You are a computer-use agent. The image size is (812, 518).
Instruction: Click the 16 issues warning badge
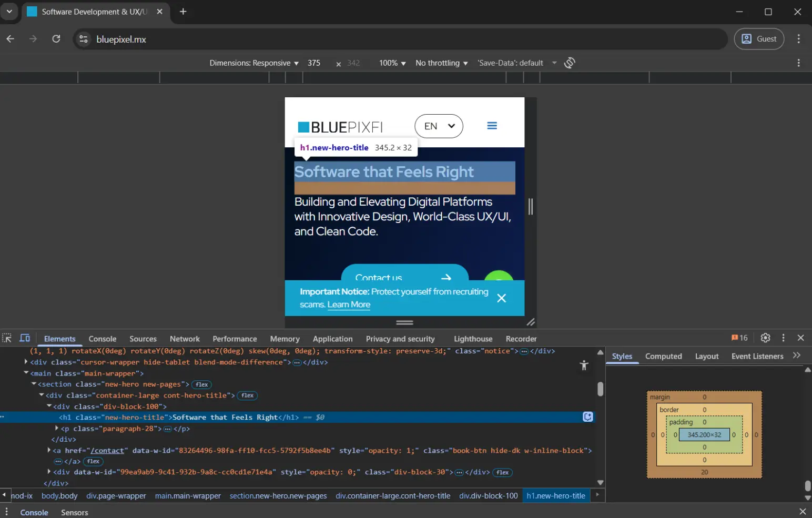coord(739,338)
